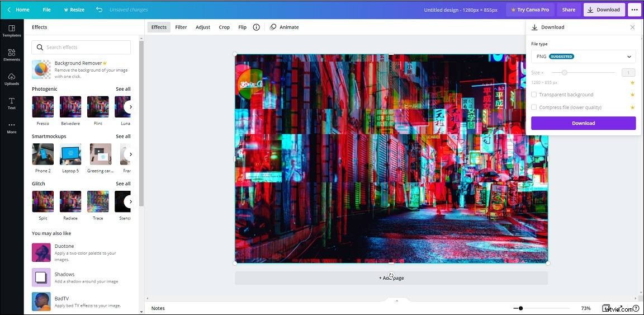The image size is (644, 315).
Task: Select the Shadows effect
Action: coord(81,278)
